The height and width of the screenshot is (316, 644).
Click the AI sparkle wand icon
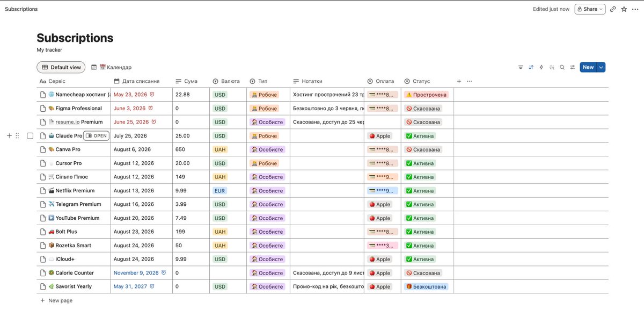(x=552, y=67)
